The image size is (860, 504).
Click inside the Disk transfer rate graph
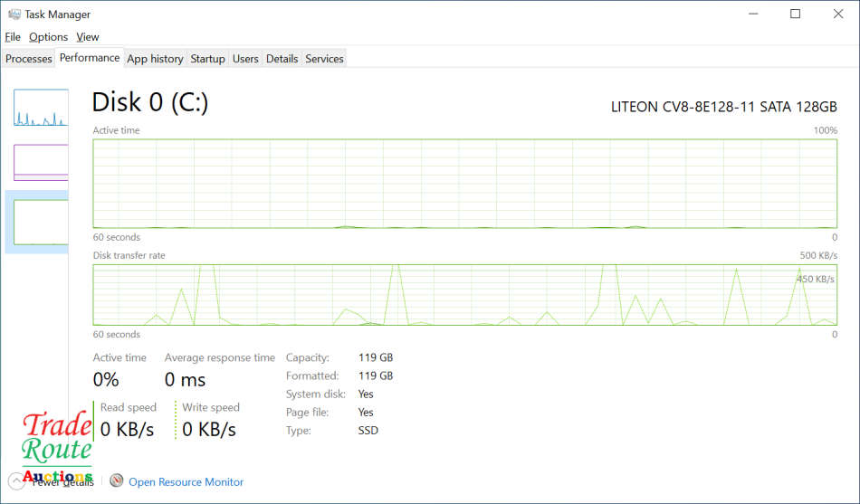point(464,295)
